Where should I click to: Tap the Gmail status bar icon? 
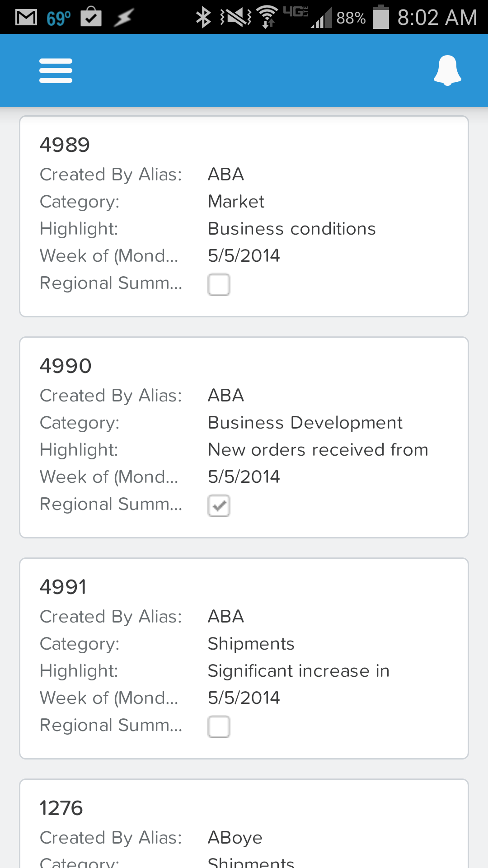point(26,18)
